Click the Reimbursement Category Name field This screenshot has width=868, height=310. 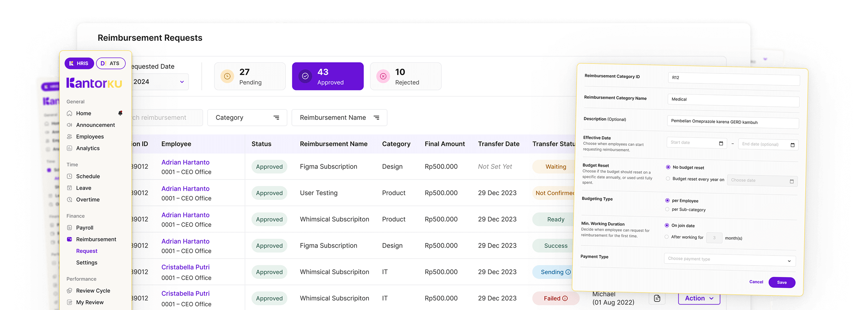733,100
